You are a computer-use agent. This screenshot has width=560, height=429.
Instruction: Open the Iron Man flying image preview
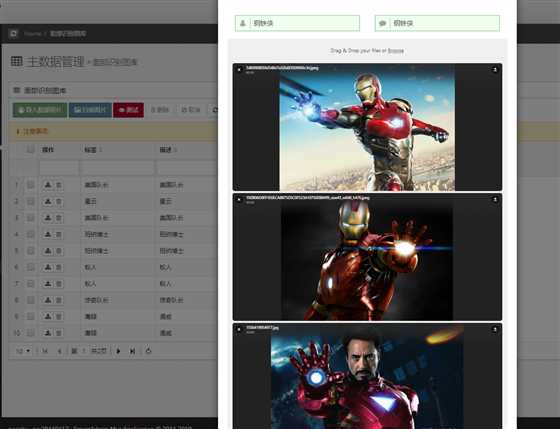click(367, 128)
